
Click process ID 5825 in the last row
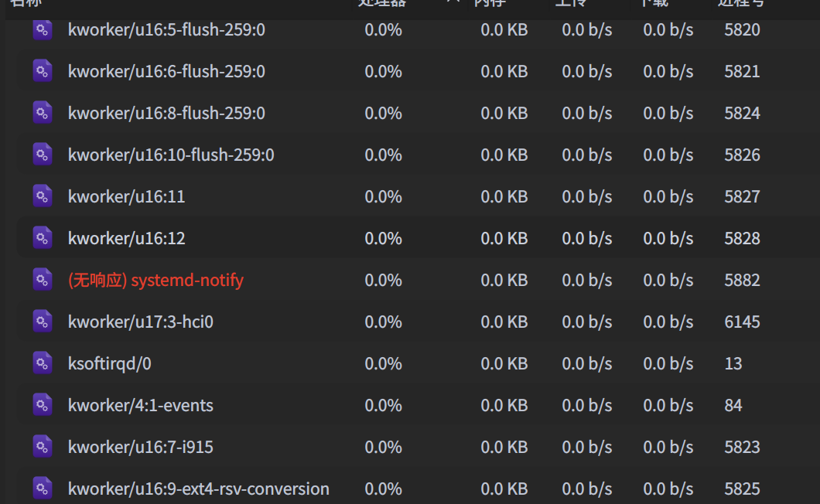point(742,489)
